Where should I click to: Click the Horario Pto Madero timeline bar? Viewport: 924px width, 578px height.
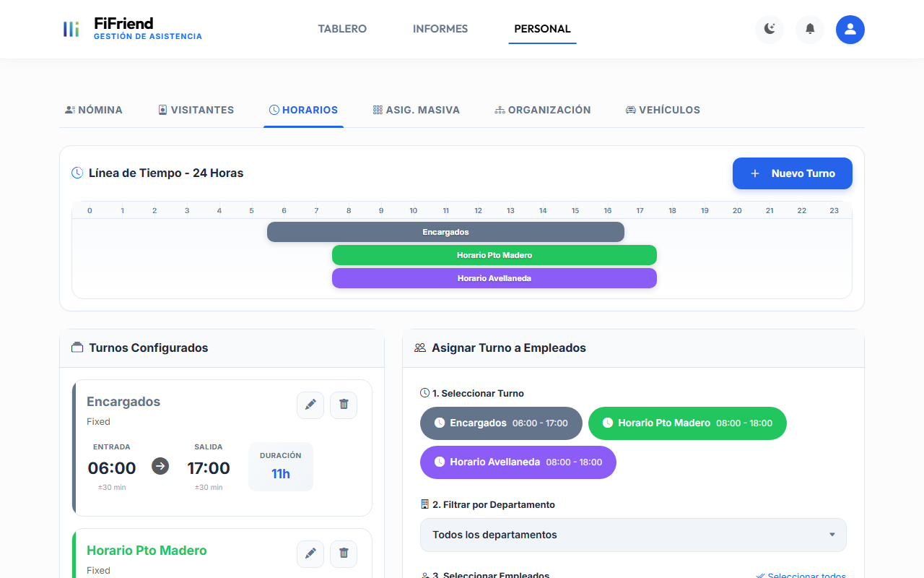coord(494,255)
